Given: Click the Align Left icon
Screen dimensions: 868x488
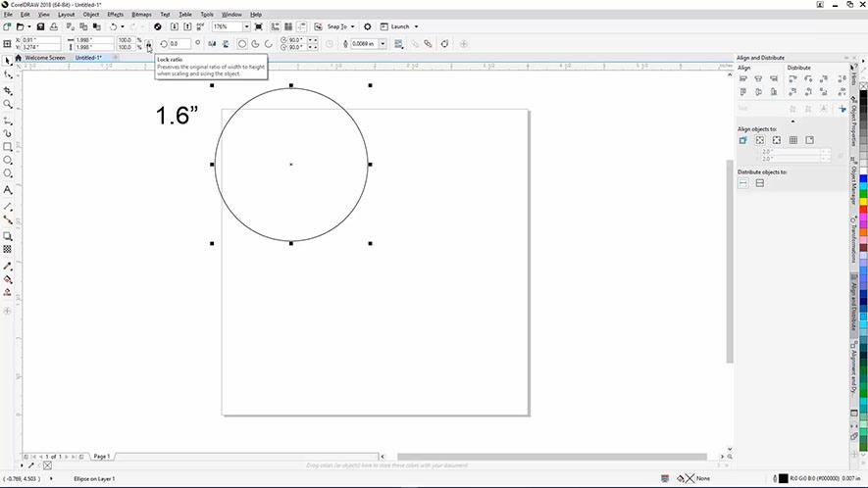Looking at the screenshot, I should click(743, 78).
